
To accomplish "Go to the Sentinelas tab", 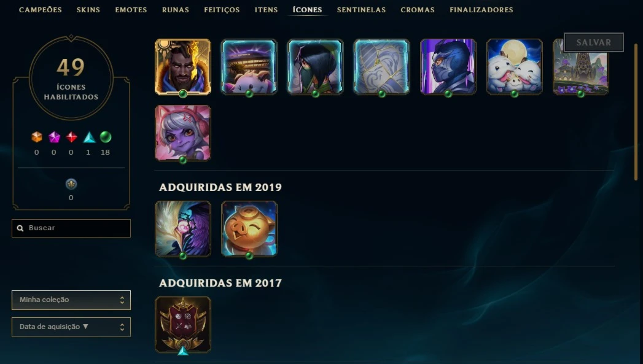I will tap(361, 10).
